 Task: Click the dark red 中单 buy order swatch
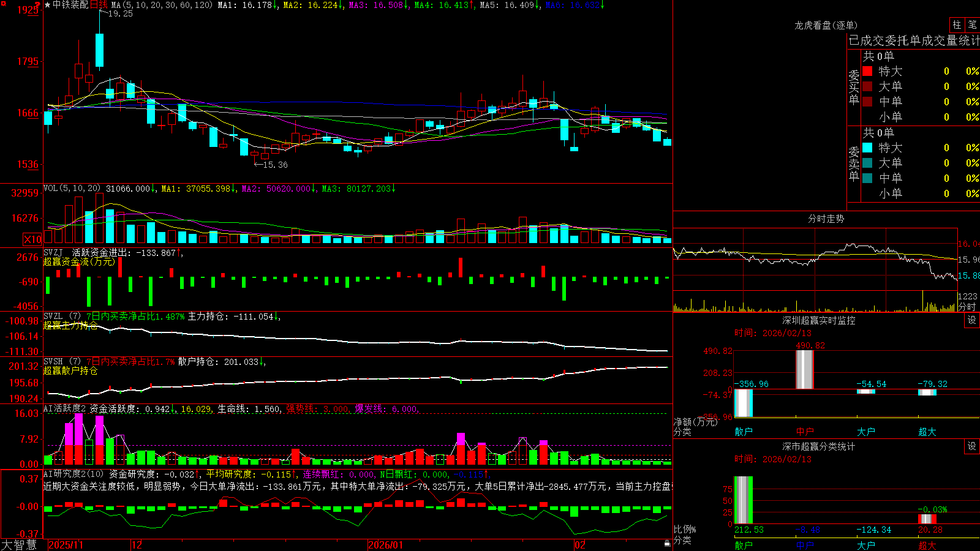tap(867, 101)
